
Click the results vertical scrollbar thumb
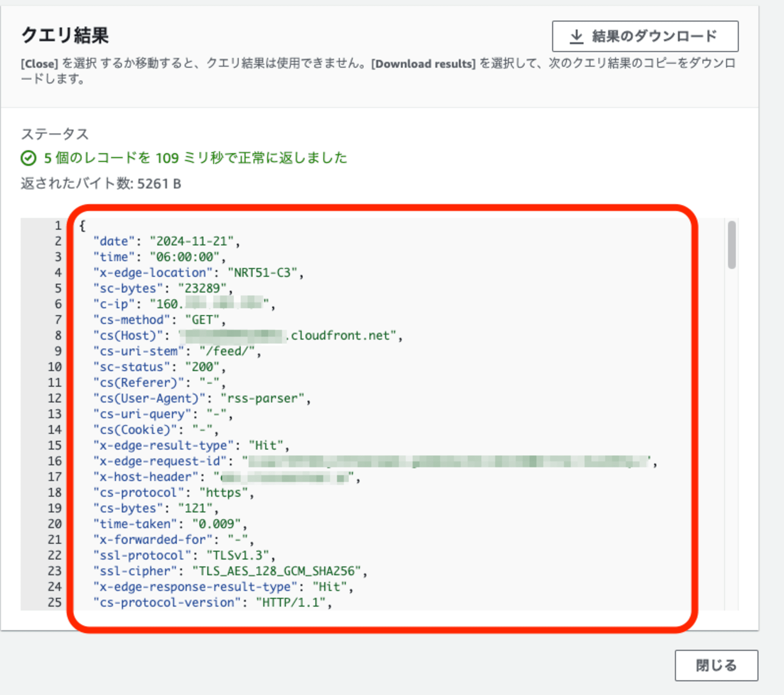tap(731, 245)
